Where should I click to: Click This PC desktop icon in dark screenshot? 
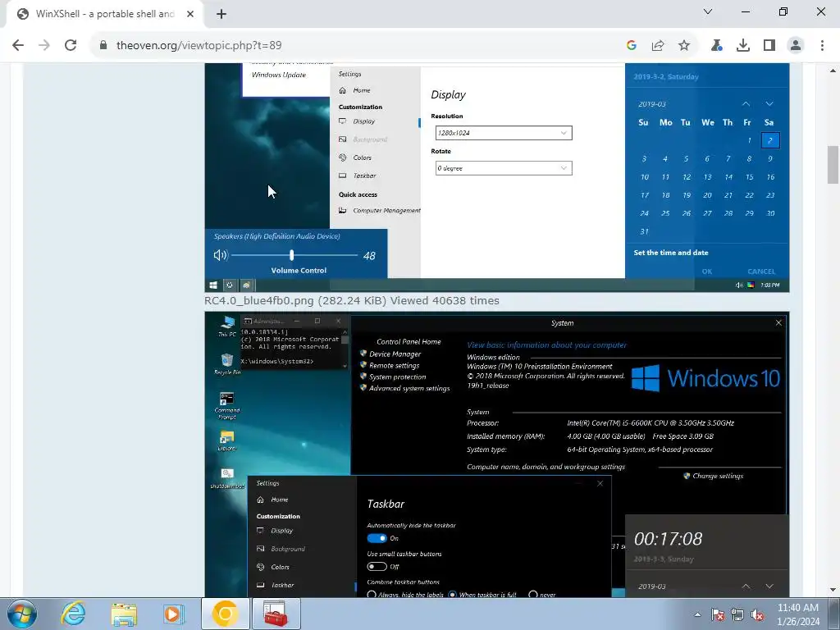227,326
